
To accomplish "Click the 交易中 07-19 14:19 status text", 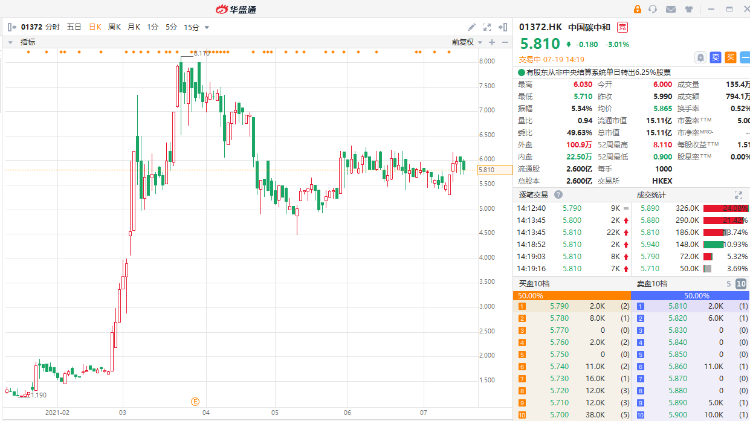I will pyautogui.click(x=551, y=60).
